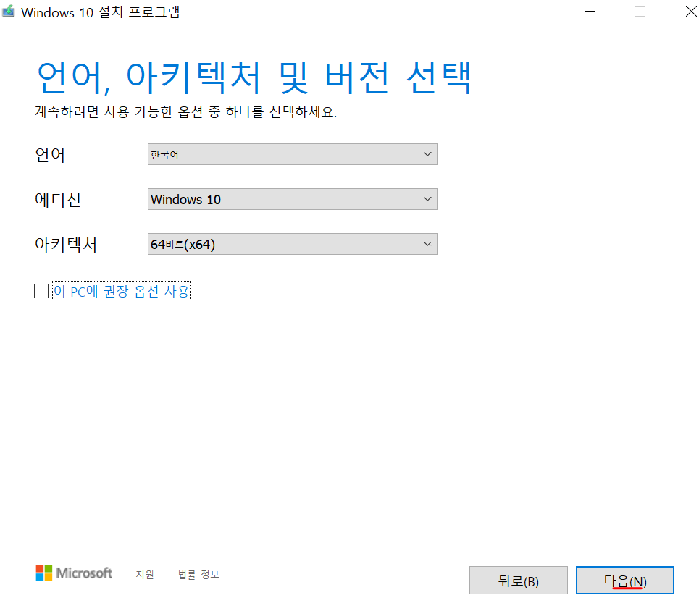The height and width of the screenshot is (616, 699).
Task: Click the 아키텍처 field label
Action: 66,244
